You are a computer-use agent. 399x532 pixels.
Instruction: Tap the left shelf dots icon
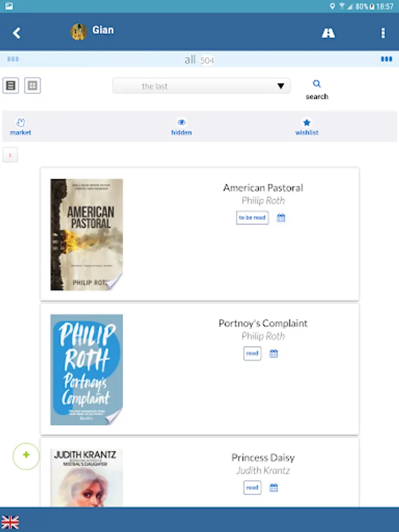coord(13,59)
